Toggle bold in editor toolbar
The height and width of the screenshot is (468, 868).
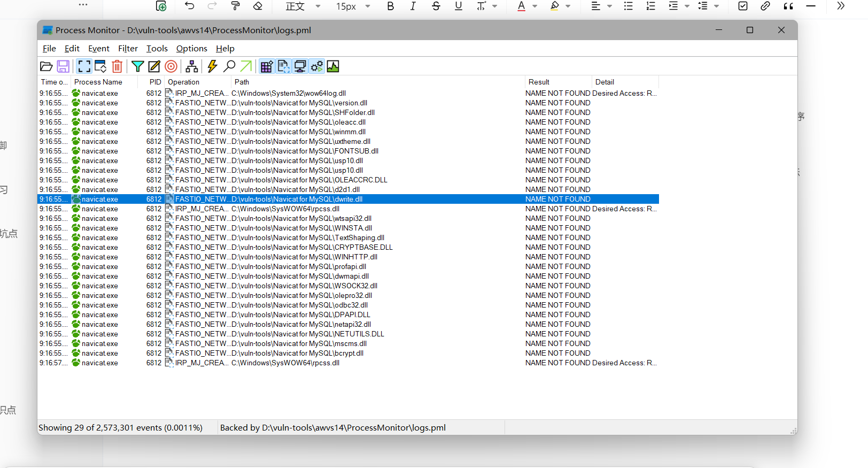click(390, 6)
